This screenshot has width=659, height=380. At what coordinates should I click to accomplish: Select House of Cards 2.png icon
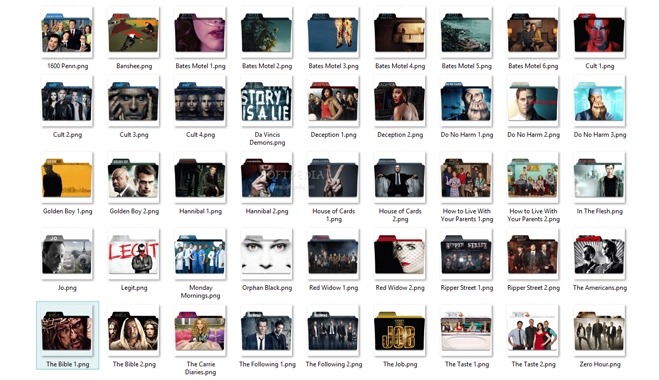pyautogui.click(x=400, y=178)
